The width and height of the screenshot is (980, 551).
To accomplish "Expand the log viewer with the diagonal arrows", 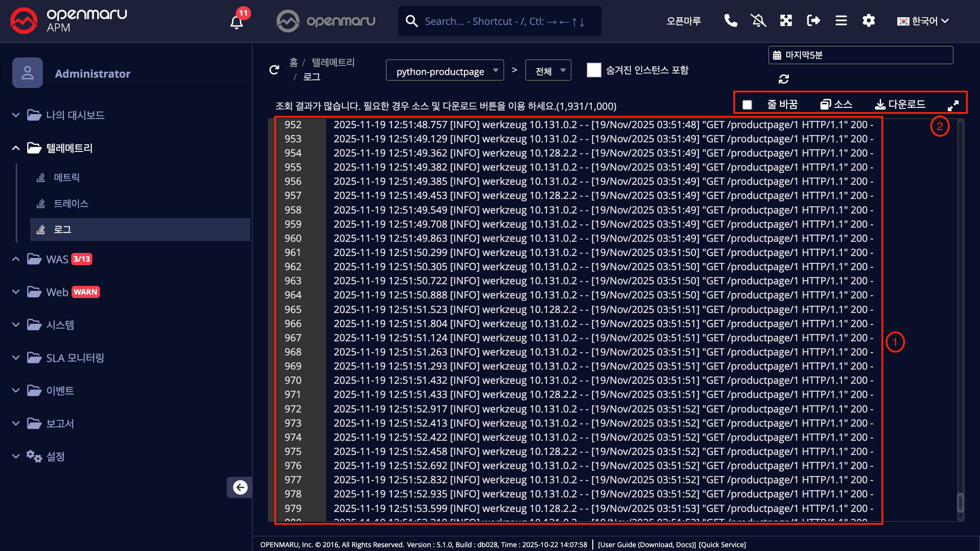I will [953, 105].
